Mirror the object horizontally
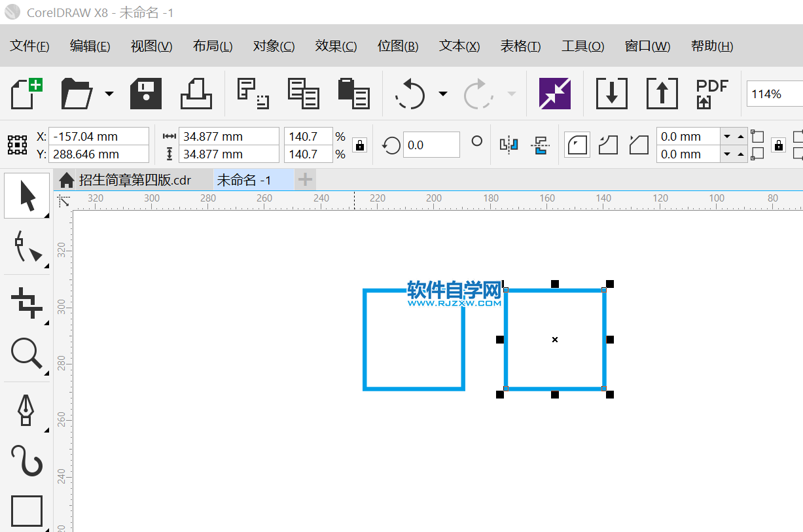Image resolution: width=803 pixels, height=532 pixels. pos(509,145)
